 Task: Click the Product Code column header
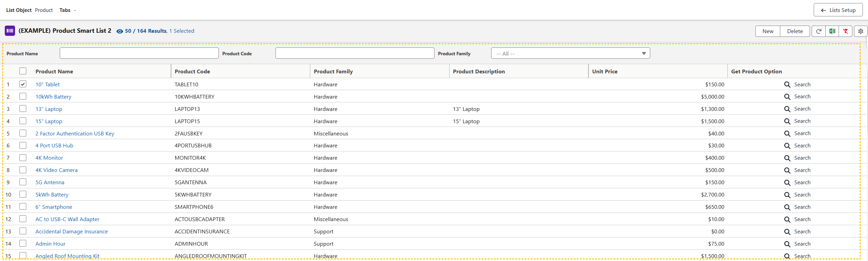(x=192, y=71)
